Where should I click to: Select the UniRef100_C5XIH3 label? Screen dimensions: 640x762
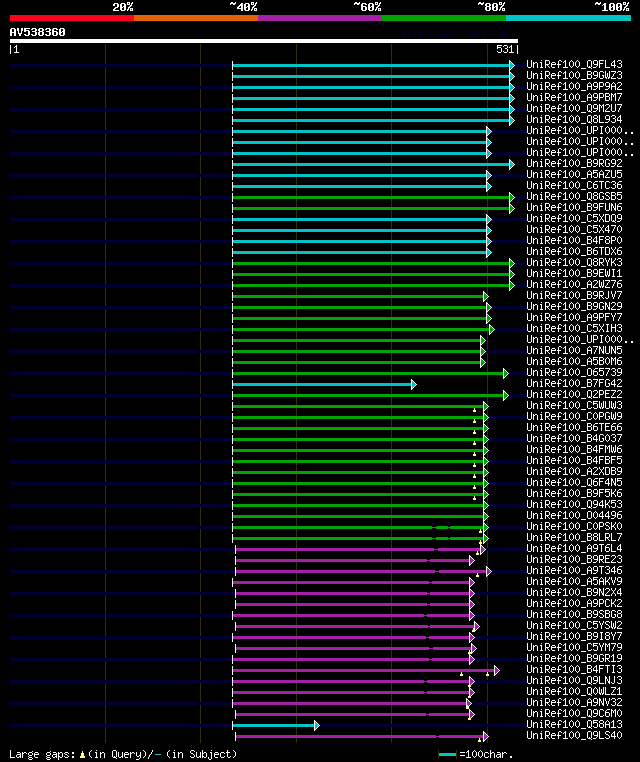[574, 328]
